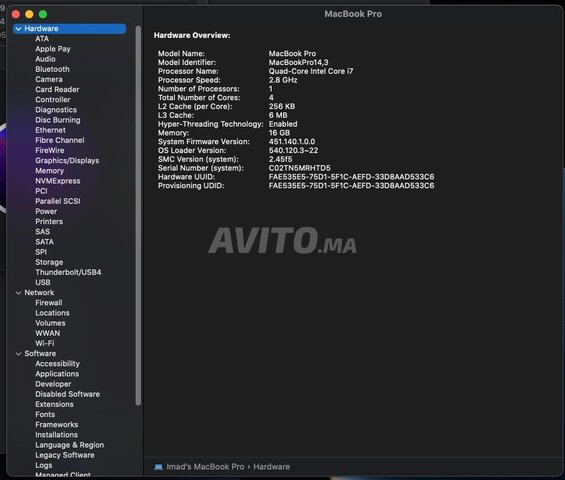Image resolution: width=565 pixels, height=480 pixels.
Task: Open Parallel SCSI entry
Action: (58, 201)
